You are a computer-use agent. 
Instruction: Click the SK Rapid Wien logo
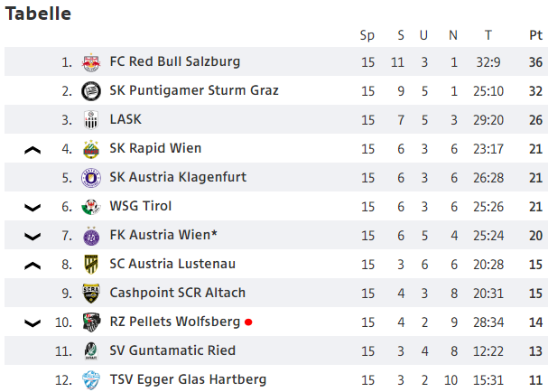click(91, 149)
